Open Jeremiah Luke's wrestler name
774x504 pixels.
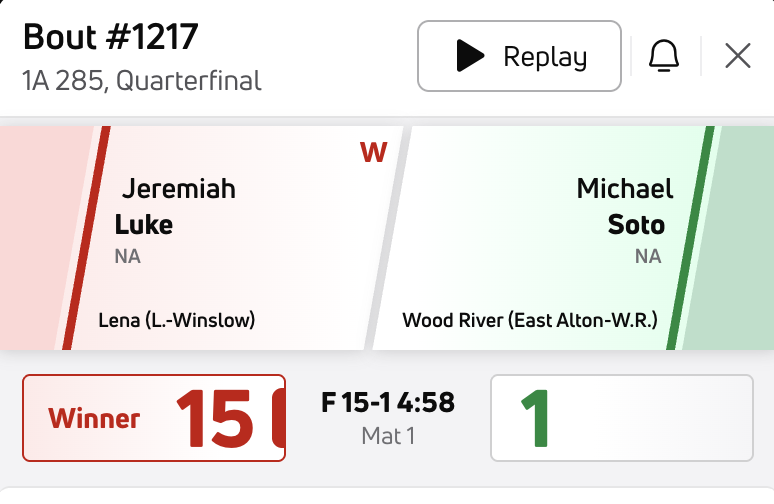(x=178, y=206)
